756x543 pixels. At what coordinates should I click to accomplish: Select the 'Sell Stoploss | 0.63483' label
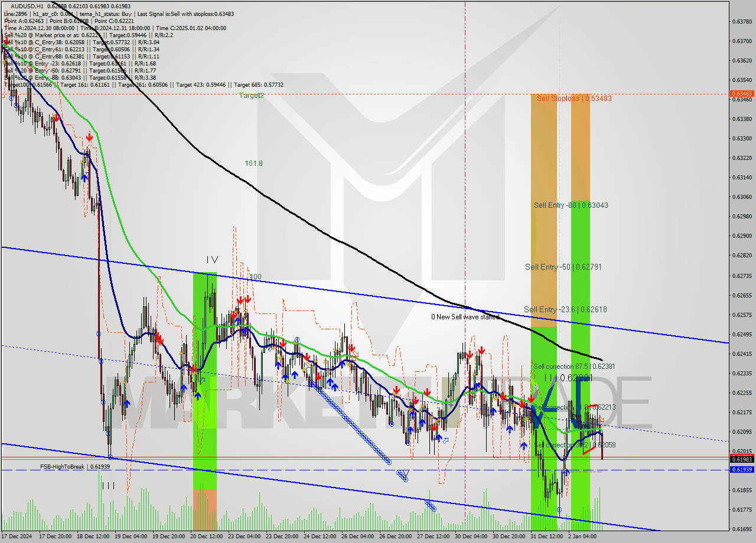tap(574, 99)
